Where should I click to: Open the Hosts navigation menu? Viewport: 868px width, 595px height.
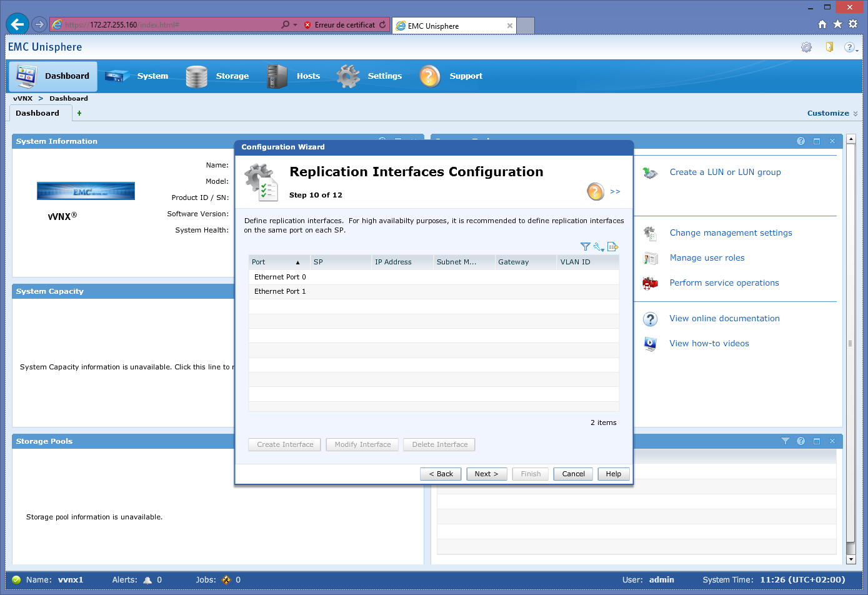click(293, 76)
